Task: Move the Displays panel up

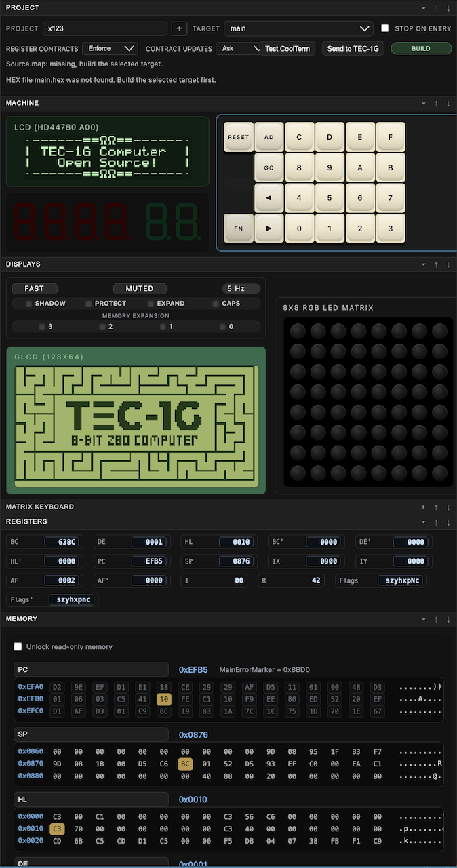Action: (x=436, y=264)
